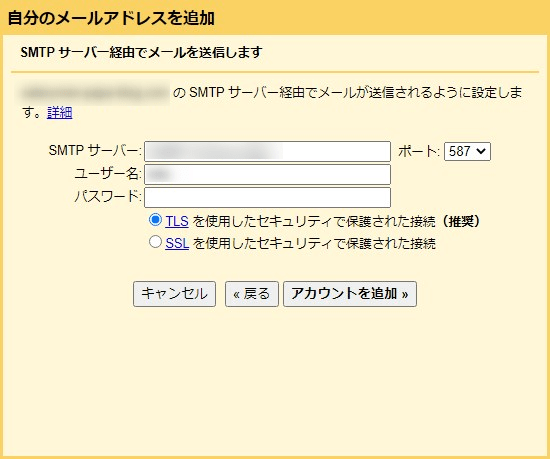Click the TLS option description text ending with (推奨)
550x459 pixels.
(x=336, y=221)
